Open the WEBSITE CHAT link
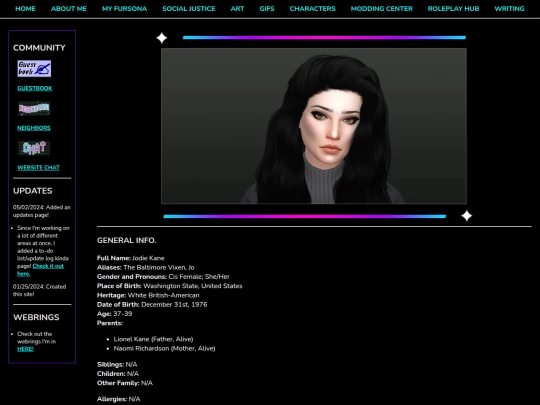This screenshot has height=405, width=540. (x=38, y=168)
